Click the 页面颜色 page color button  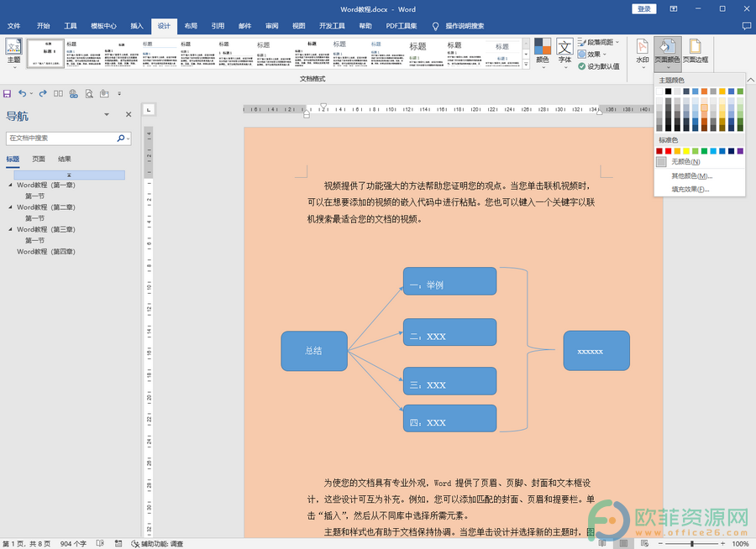[x=667, y=53]
